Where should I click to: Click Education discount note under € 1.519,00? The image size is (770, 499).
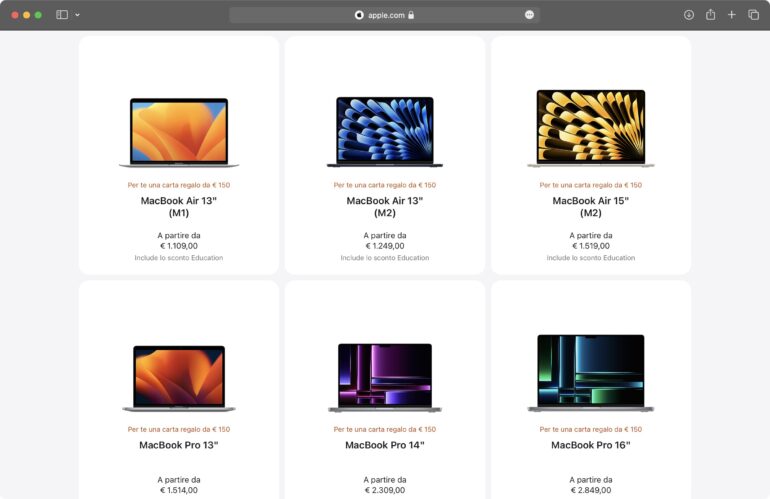coord(591,258)
